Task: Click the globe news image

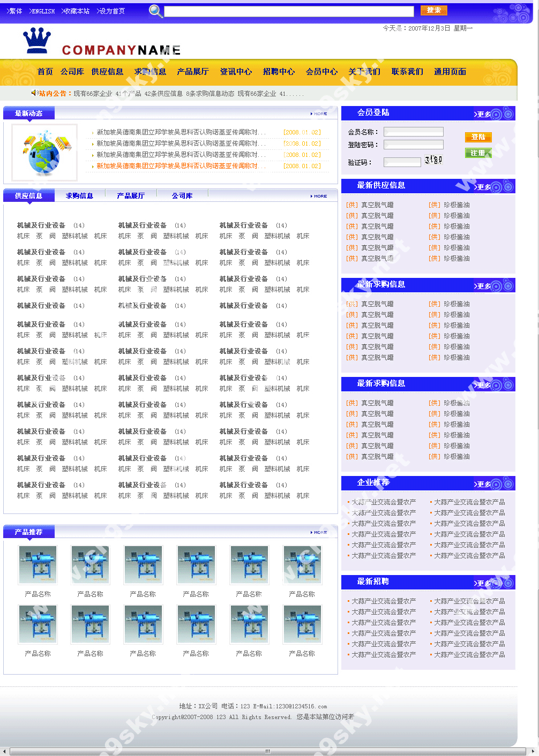Action: (x=44, y=153)
